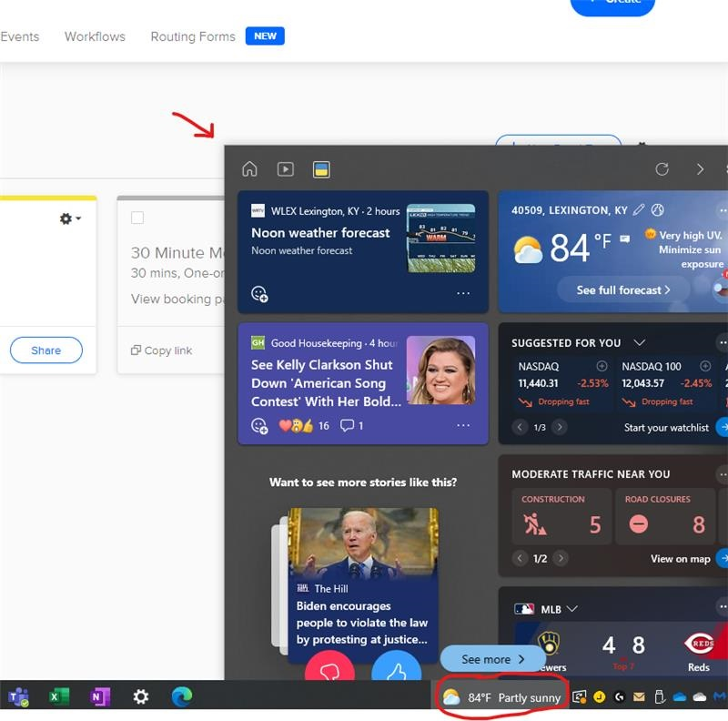Switch to the Events tab
Image resolution: width=728 pixels, height=721 pixels.
click(19, 36)
